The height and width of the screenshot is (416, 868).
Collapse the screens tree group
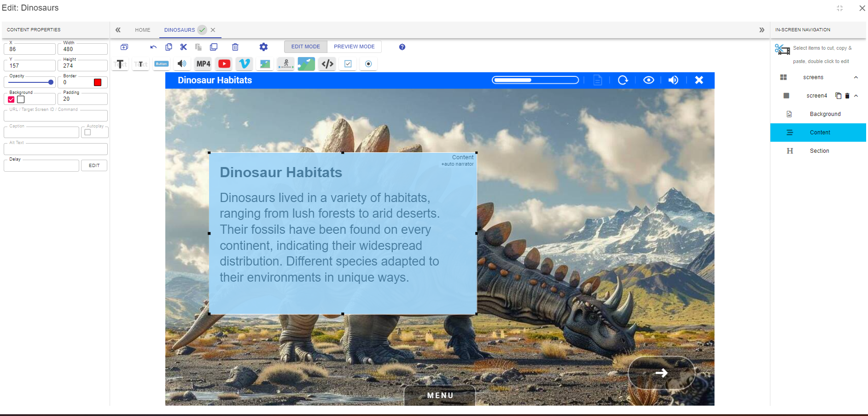(856, 77)
